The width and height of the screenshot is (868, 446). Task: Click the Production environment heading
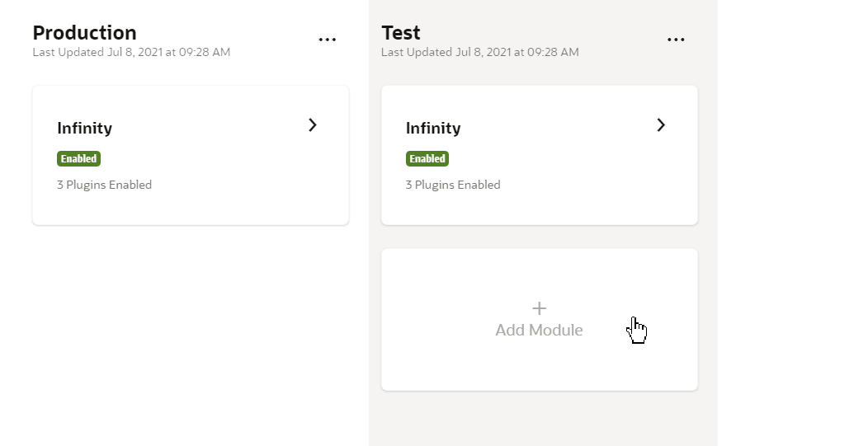(84, 33)
